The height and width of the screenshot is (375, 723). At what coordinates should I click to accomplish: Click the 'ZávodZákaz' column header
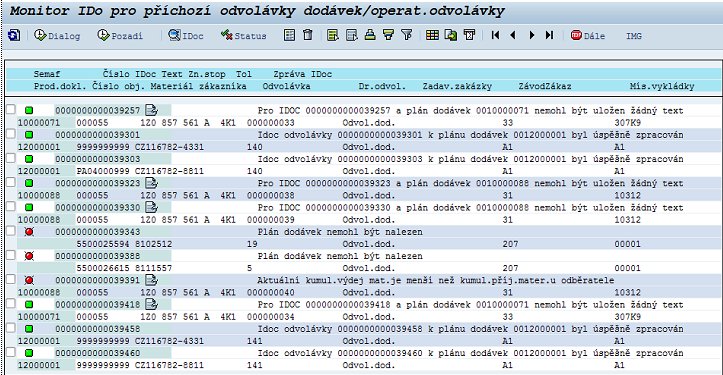[545, 86]
